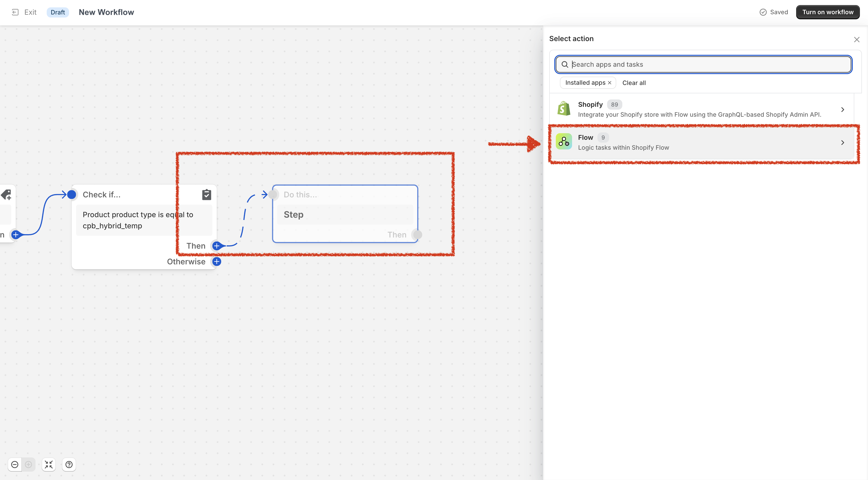Click the Flow 9 count badge
Image resolution: width=868 pixels, height=480 pixels.
[x=603, y=138]
